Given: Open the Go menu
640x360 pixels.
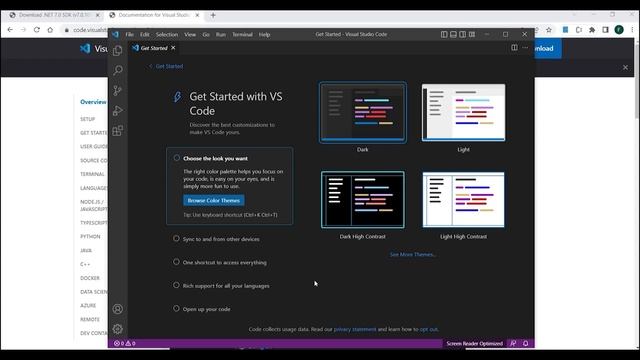Looking at the screenshot, I should [206, 35].
